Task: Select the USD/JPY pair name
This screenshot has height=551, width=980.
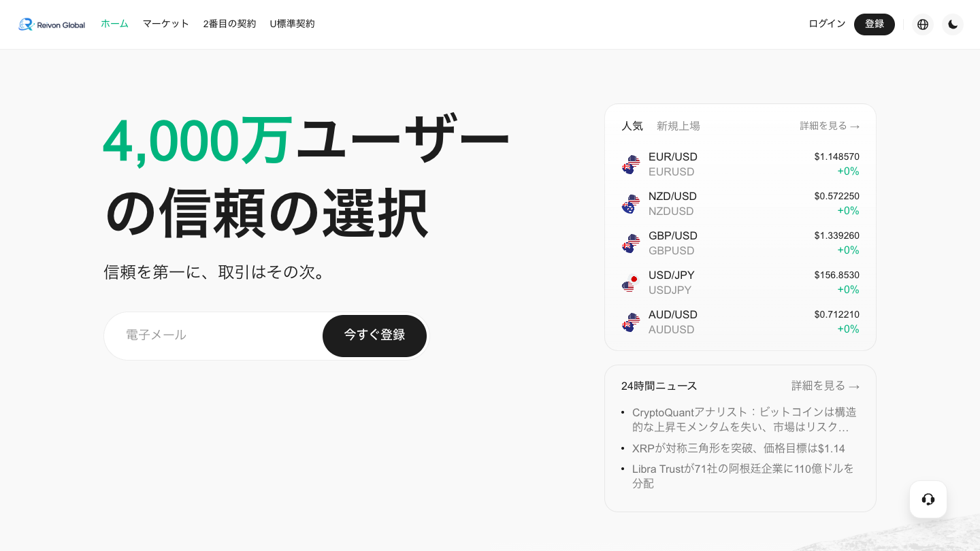Action: pyautogui.click(x=672, y=275)
